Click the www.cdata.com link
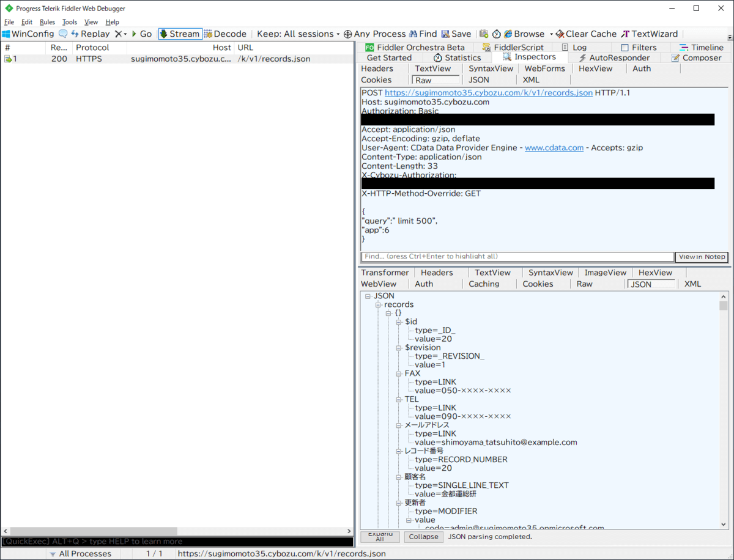 554,148
